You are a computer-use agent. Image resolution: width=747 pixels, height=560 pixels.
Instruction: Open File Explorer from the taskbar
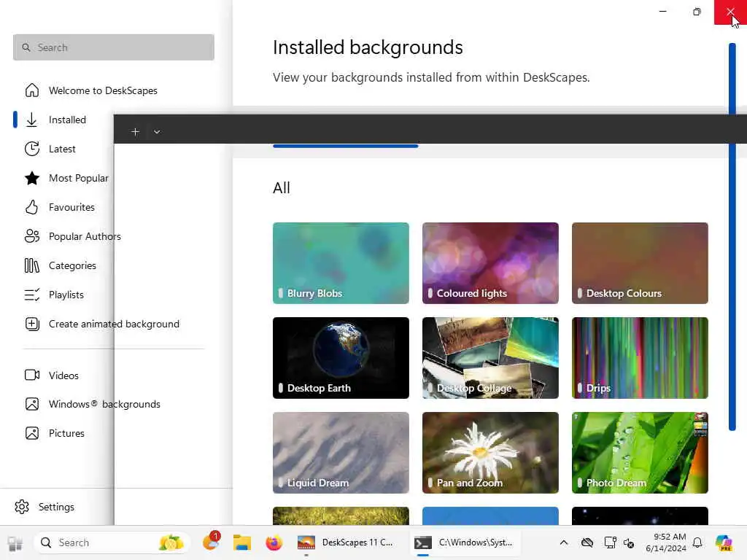242,542
